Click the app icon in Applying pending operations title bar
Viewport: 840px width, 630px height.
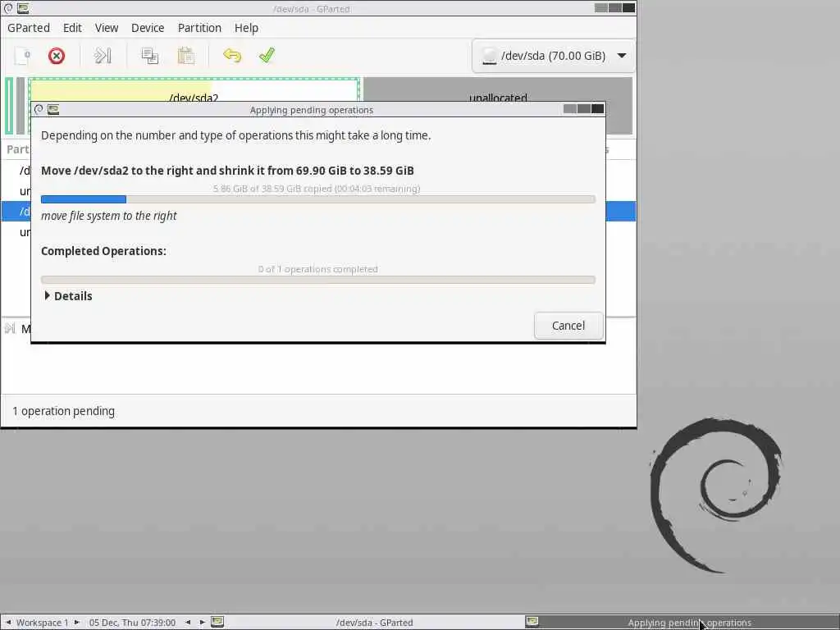coord(53,109)
